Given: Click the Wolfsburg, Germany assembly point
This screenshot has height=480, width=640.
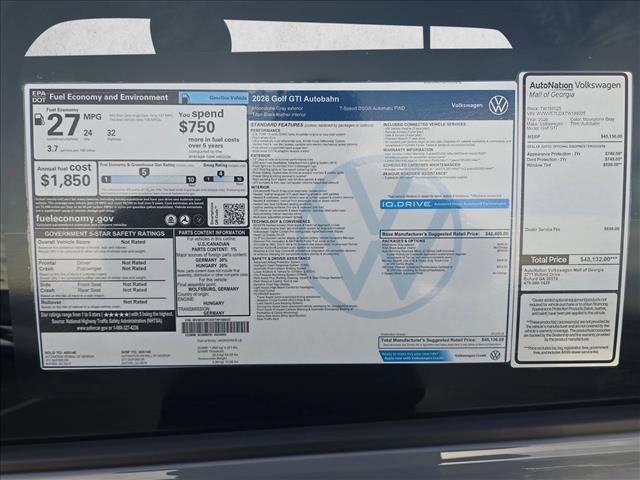Looking at the screenshot, I should coord(213,289).
